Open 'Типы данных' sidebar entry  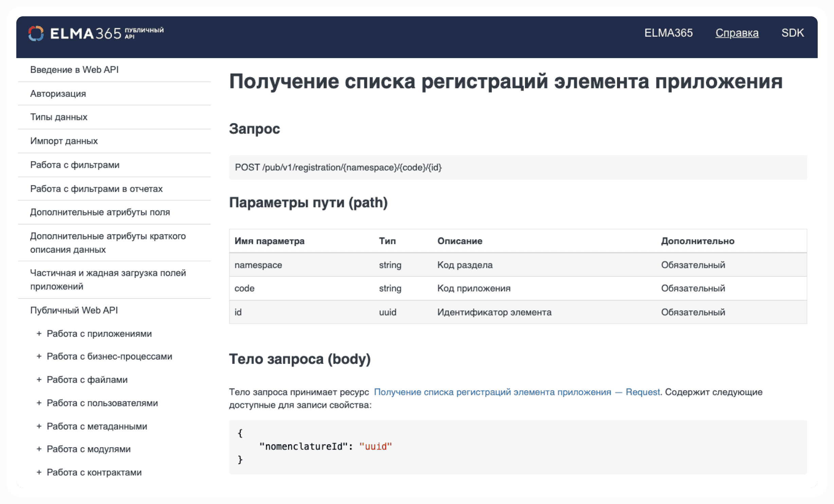[59, 117]
